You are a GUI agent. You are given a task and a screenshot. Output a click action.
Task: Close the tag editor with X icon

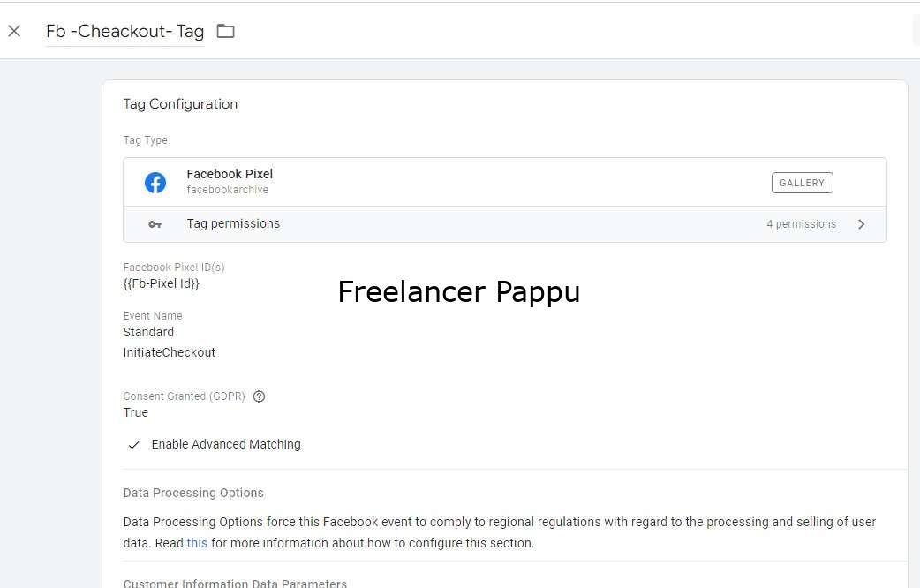(15, 31)
